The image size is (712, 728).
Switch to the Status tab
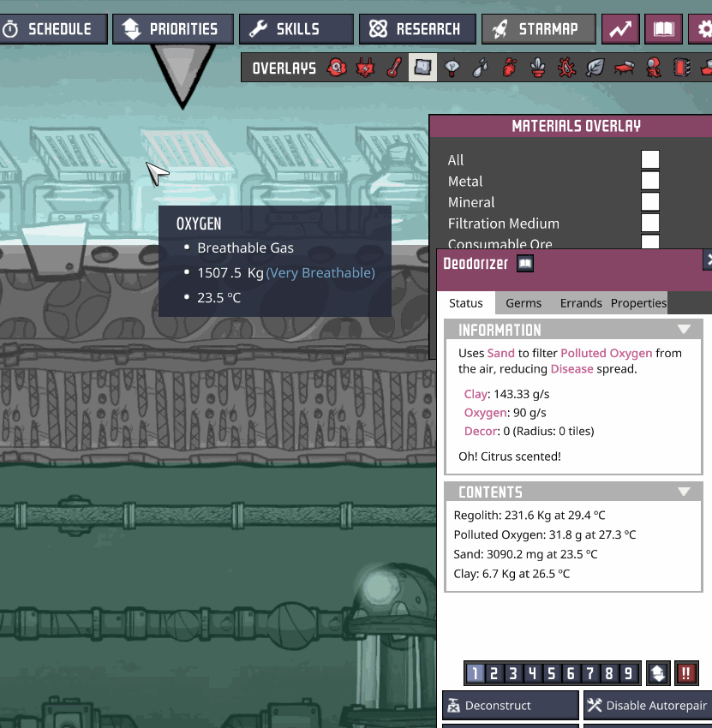pos(466,303)
